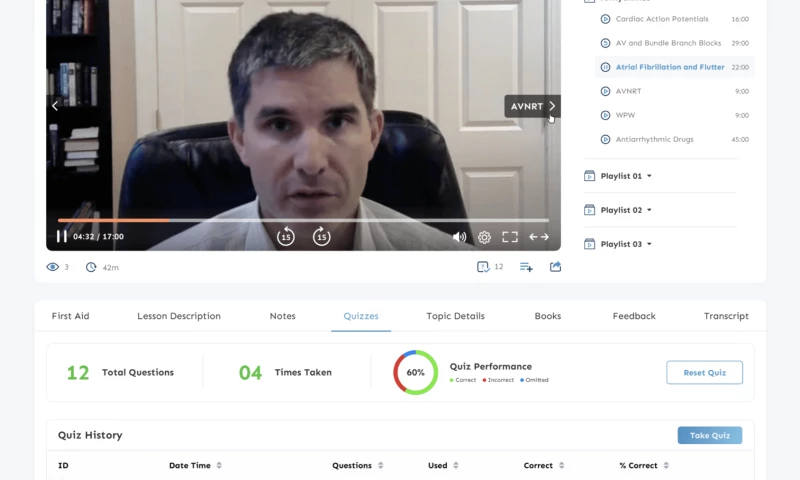Share this video
This screenshot has height=480, width=800.
click(x=555, y=266)
